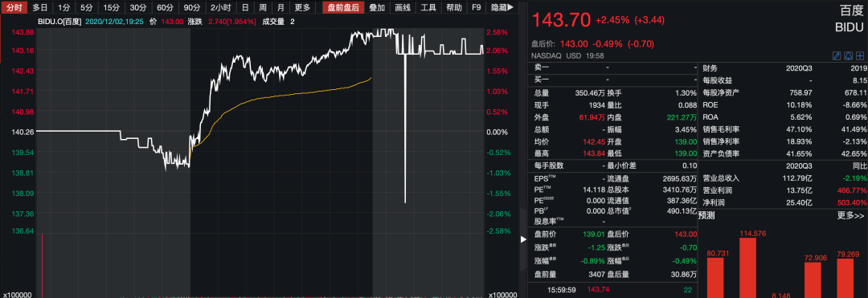Select the 日 daily chart tab
868x298 pixels.
[245, 8]
